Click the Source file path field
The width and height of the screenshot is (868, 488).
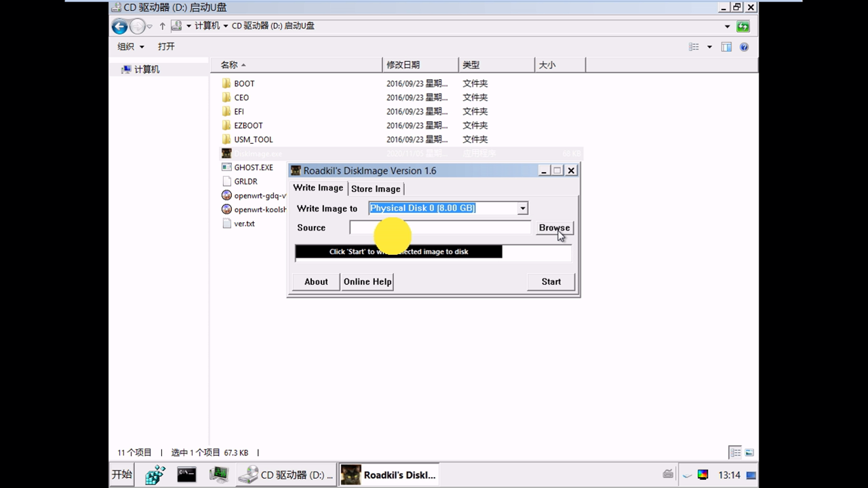coord(440,228)
